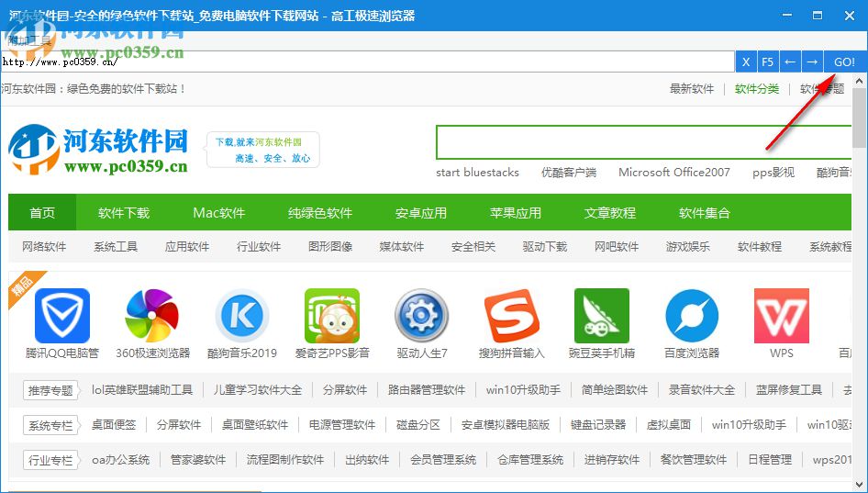Viewport: 868px width, 493px height.
Task: Click the 系统专栏 label button
Action: [51, 425]
